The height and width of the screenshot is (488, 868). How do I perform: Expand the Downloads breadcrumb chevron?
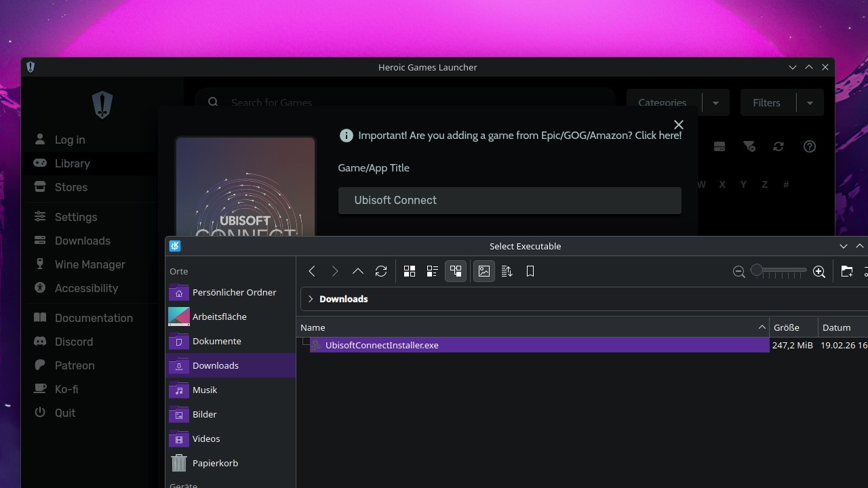(x=311, y=299)
